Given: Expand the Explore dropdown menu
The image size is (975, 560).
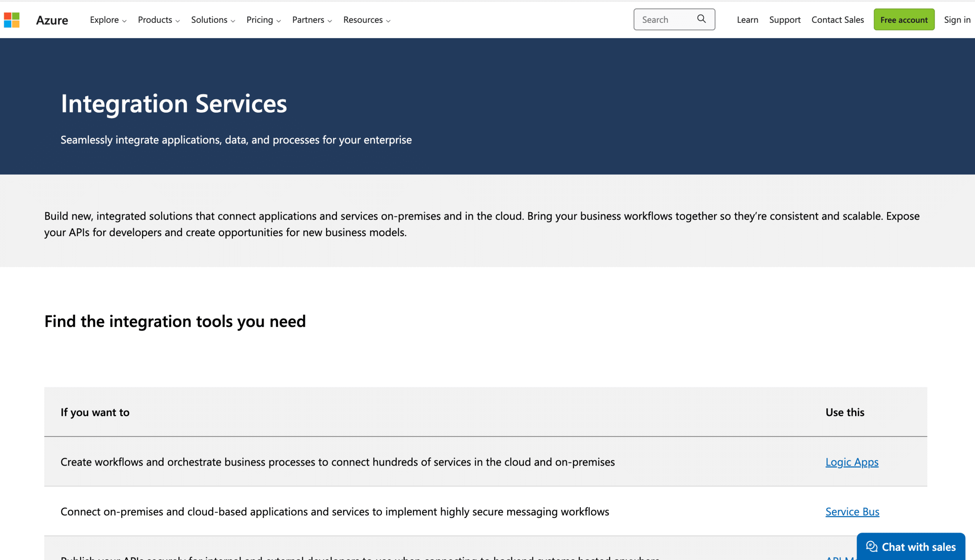Looking at the screenshot, I should (107, 19).
